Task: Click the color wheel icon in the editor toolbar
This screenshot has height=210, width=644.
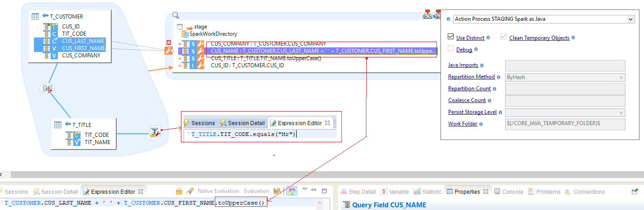Action: tap(292, 191)
